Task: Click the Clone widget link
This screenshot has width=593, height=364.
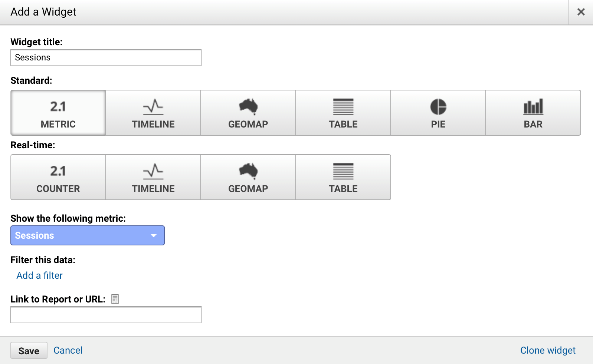Action: click(548, 350)
